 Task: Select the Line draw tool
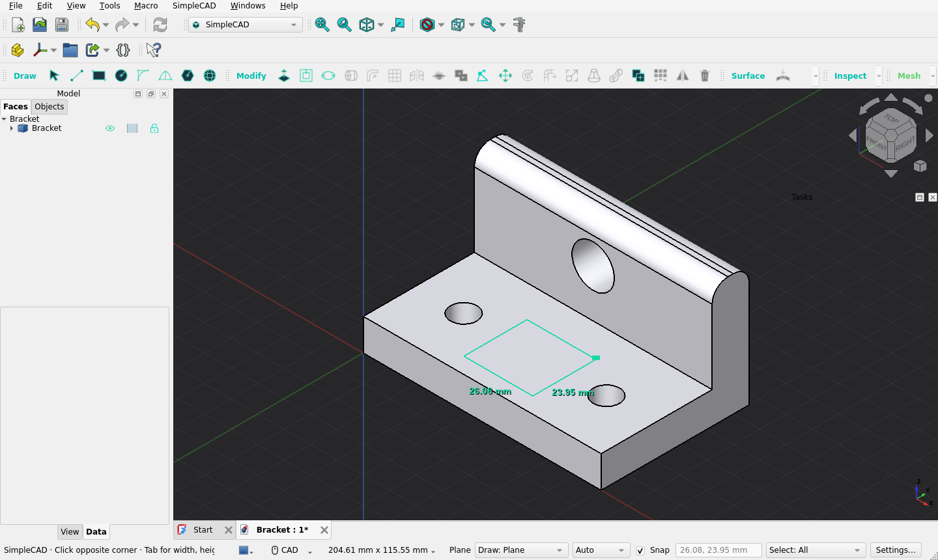[77, 76]
